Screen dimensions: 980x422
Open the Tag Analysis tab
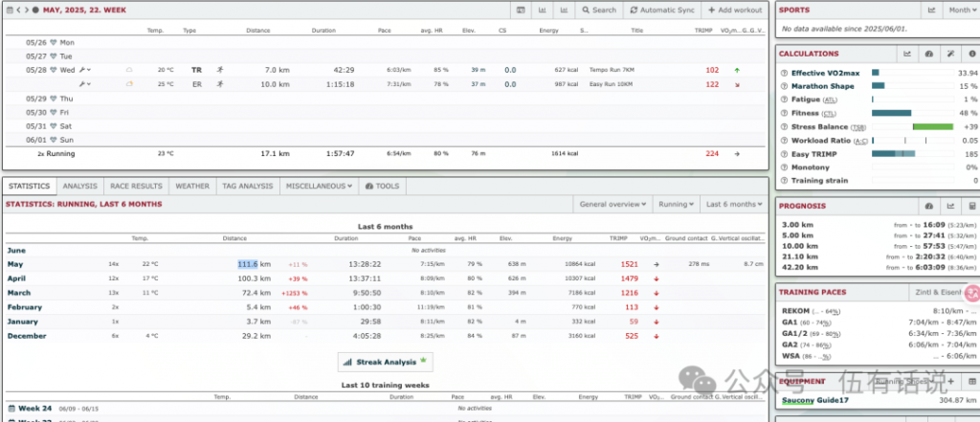247,186
